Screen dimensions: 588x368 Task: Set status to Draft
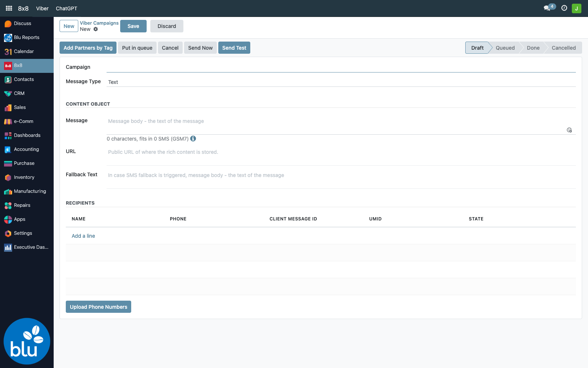pos(477,48)
